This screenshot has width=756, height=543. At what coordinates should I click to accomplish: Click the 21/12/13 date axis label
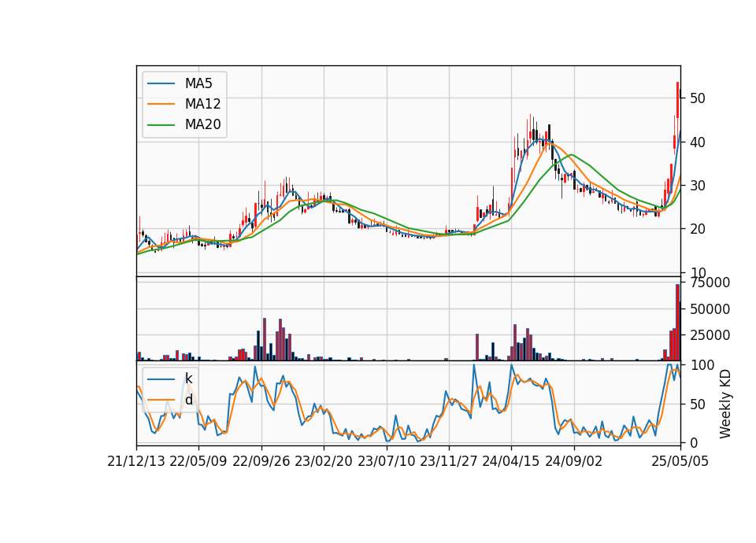click(x=136, y=461)
